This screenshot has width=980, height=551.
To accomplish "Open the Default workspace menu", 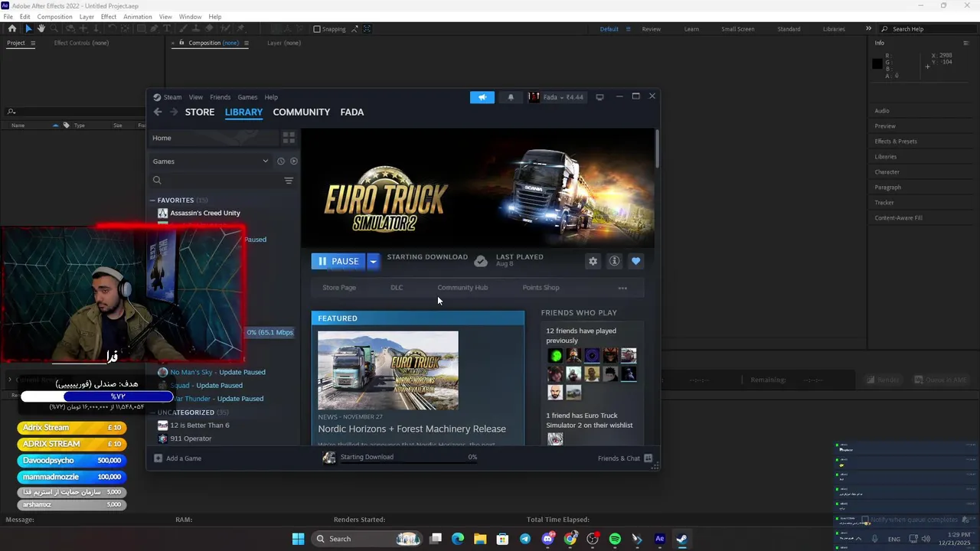I will point(629,29).
